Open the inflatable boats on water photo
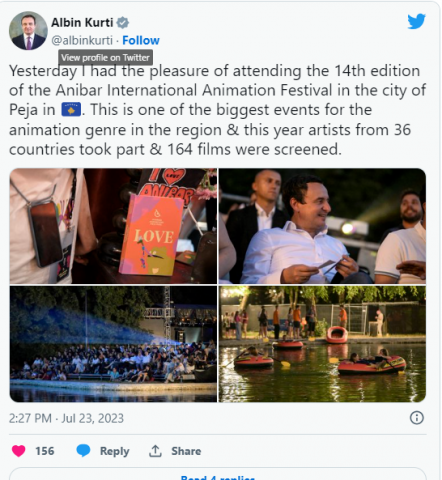This screenshot has height=480, width=442. 322,344
